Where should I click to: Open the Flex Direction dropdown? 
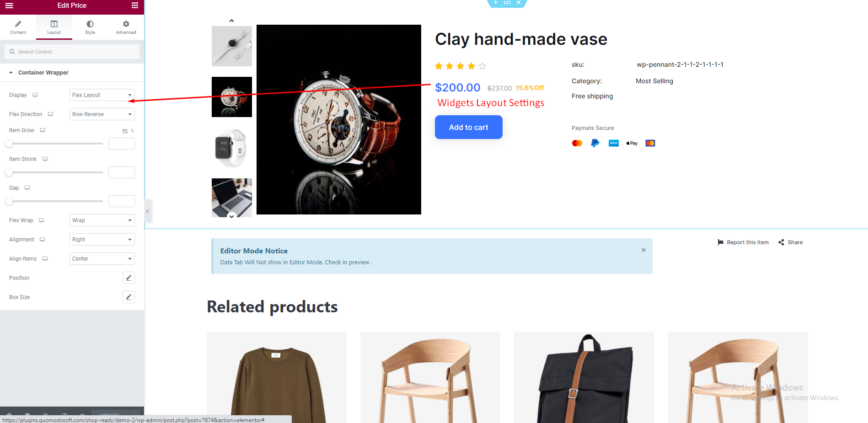[102, 114]
